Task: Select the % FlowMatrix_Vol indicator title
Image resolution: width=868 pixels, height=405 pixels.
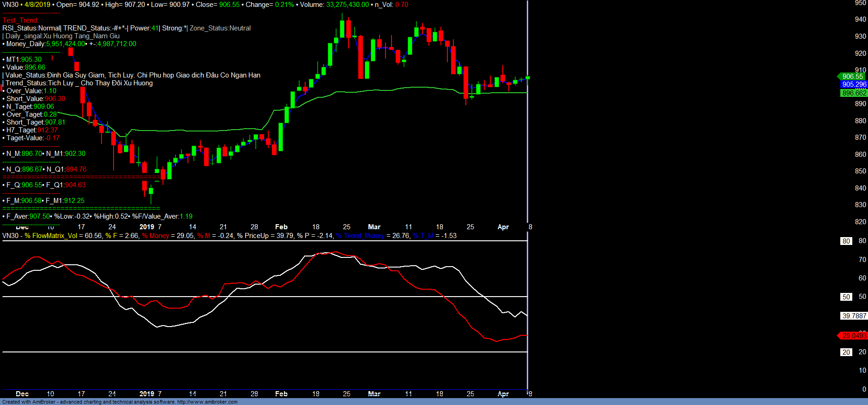Action: pos(51,236)
